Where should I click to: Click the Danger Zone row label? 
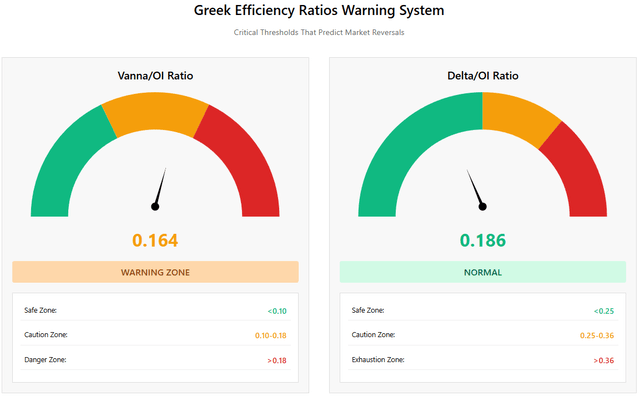pos(46,359)
